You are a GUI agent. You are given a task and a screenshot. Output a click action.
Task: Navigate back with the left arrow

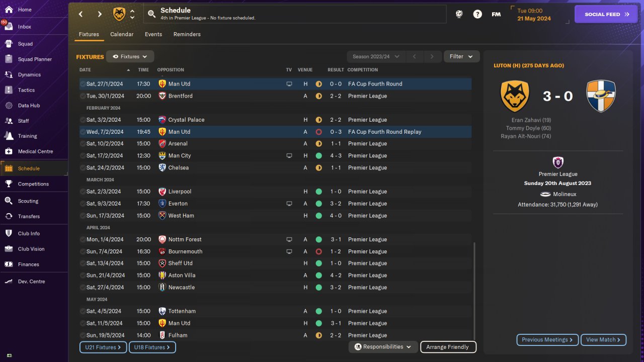pyautogui.click(x=80, y=14)
